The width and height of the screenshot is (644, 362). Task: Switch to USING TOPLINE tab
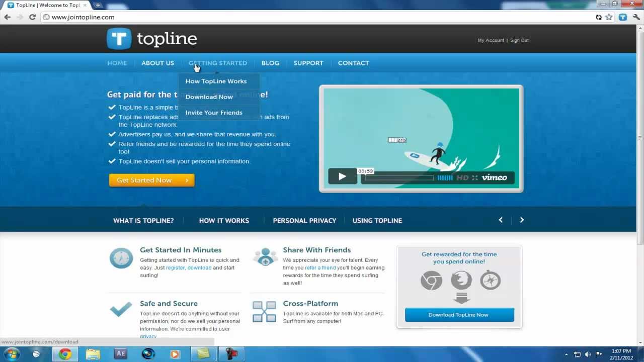coord(377,220)
